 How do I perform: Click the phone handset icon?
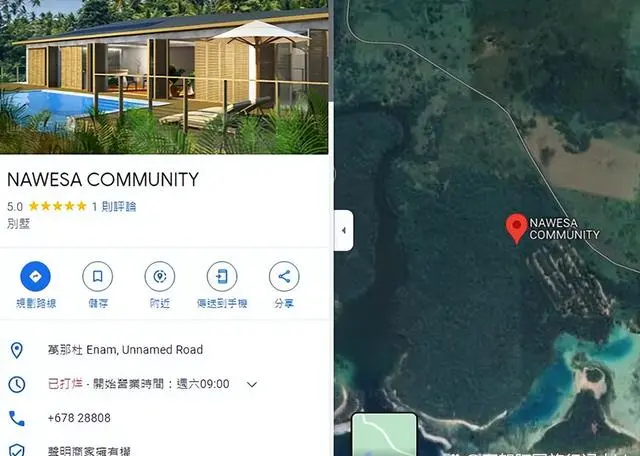17,418
